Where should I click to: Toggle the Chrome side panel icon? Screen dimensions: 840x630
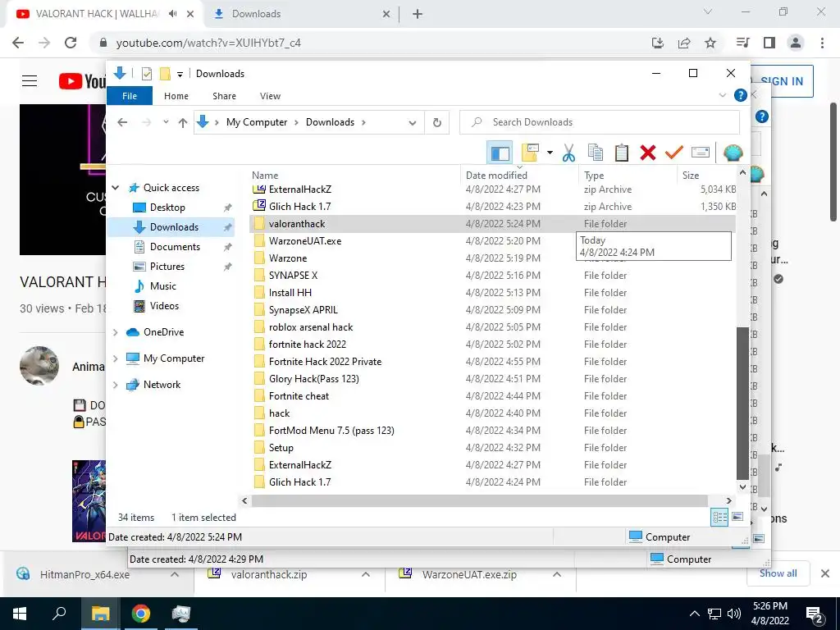[x=769, y=43]
